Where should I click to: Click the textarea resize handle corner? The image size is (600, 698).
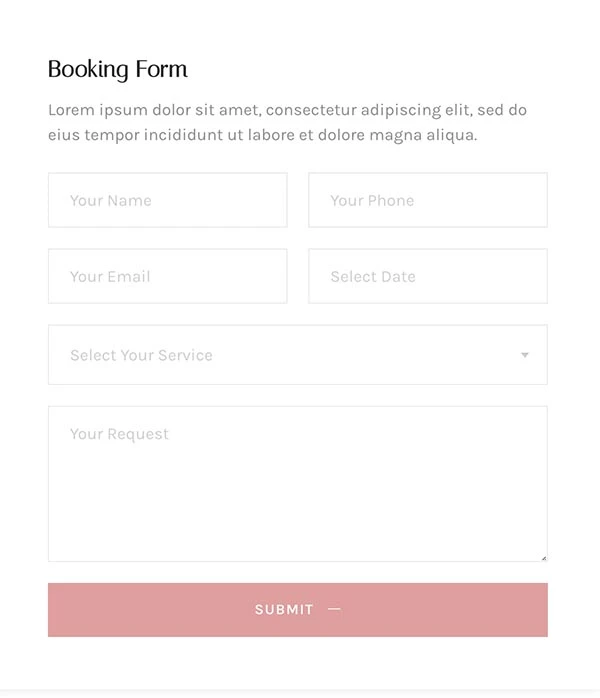(x=544, y=557)
